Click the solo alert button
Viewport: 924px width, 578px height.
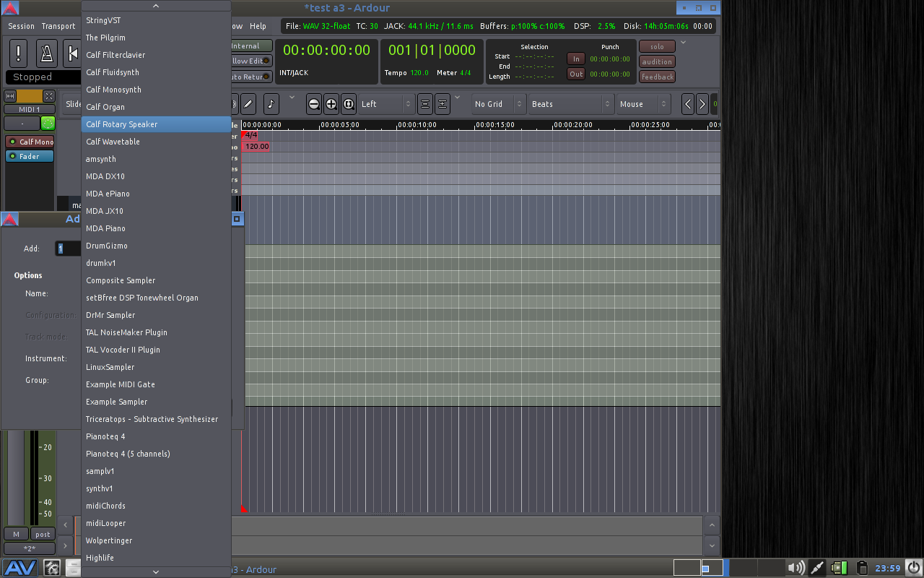click(x=657, y=46)
